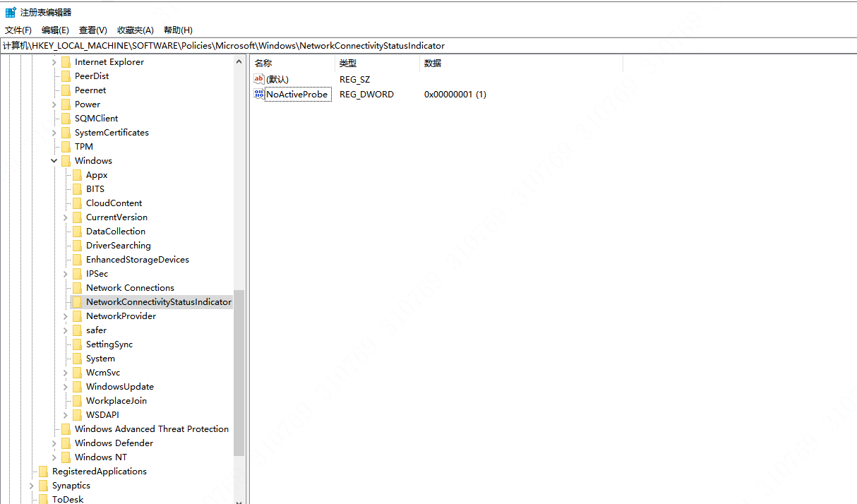
Task: Select the Synaptics key label
Action: tap(71, 486)
